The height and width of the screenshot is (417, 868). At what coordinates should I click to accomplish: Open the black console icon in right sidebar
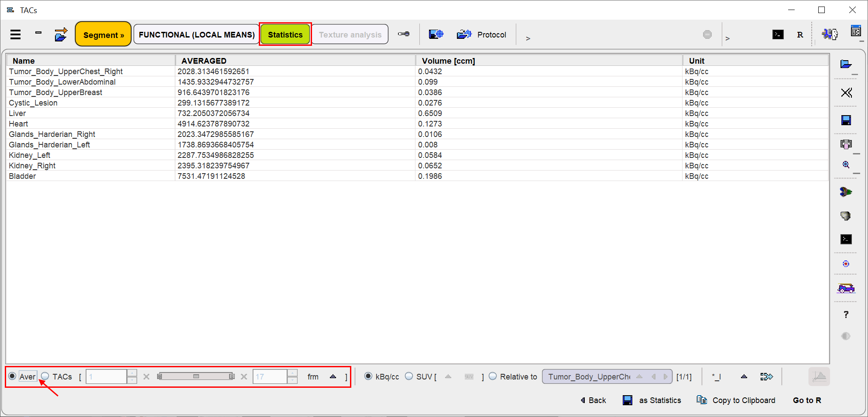[846, 239]
